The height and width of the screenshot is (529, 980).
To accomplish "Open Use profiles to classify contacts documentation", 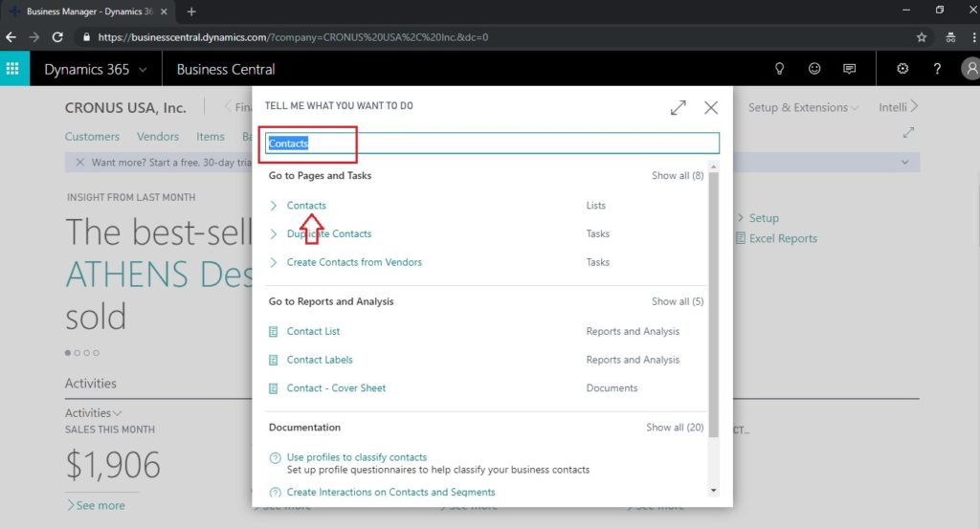I will pos(357,457).
